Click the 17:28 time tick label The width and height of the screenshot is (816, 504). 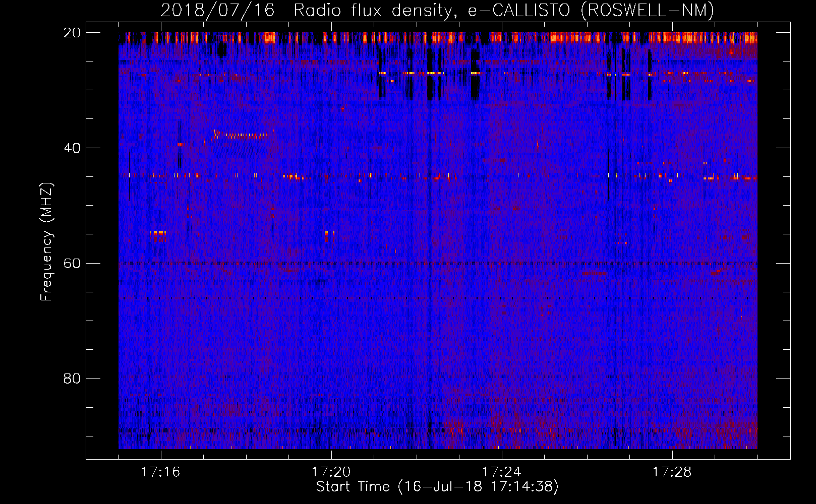coord(672,472)
